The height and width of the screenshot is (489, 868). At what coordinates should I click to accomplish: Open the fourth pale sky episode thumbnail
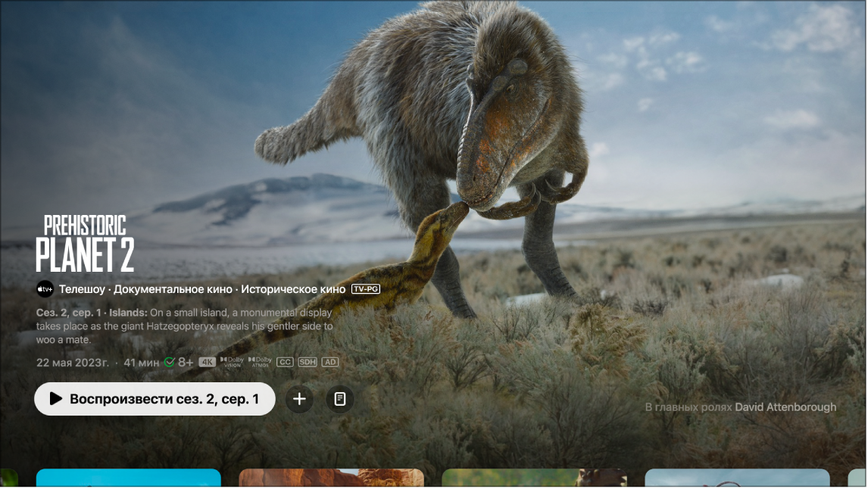coord(738,478)
